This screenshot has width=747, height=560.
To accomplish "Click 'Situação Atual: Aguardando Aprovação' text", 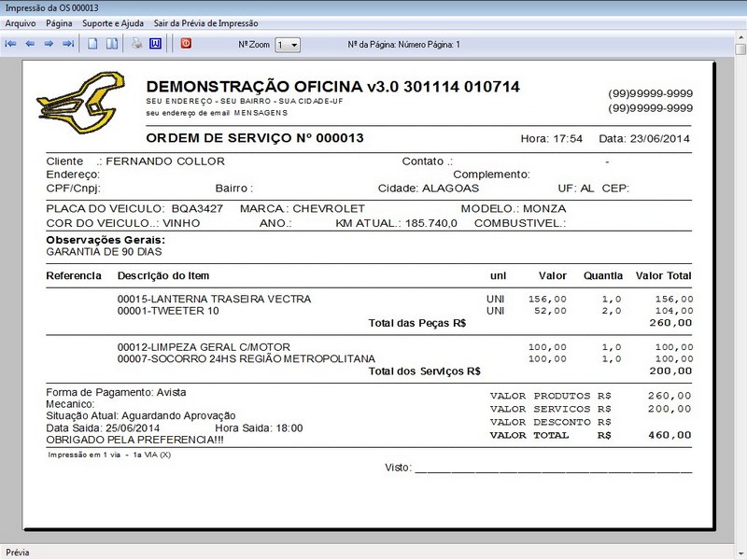I will (x=141, y=415).
